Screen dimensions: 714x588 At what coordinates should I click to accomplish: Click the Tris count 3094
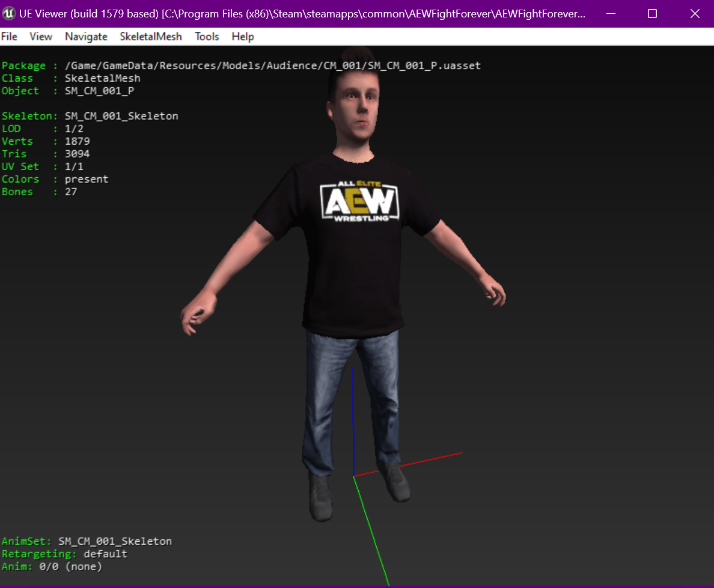pyautogui.click(x=78, y=154)
